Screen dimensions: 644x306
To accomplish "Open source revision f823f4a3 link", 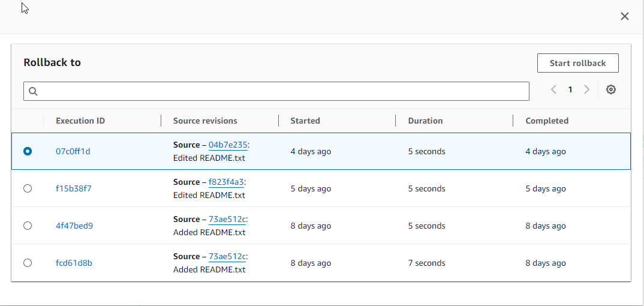I will (x=227, y=182).
